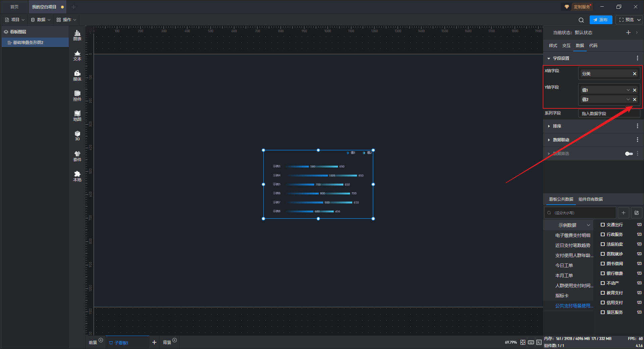Check the 法庭拍卖 field checkbox
Screen dimensions: 644x349
click(603, 244)
